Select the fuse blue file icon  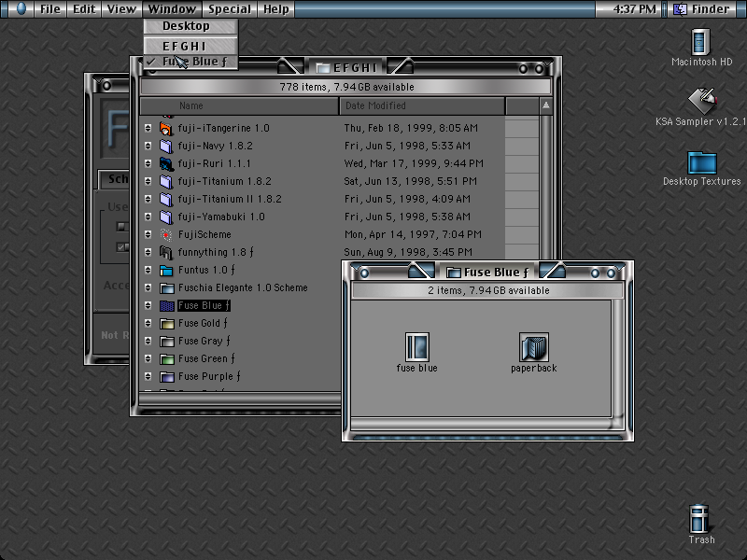click(x=417, y=347)
